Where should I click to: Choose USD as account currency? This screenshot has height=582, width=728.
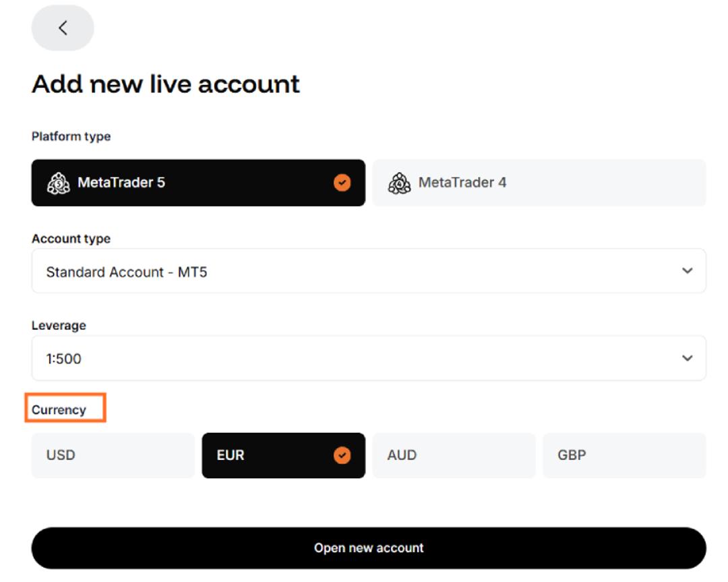point(113,455)
